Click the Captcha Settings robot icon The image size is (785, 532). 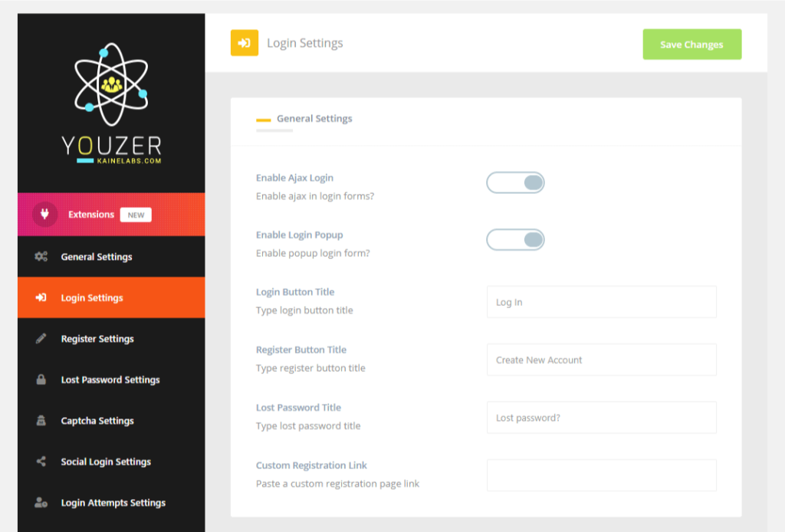click(41, 421)
